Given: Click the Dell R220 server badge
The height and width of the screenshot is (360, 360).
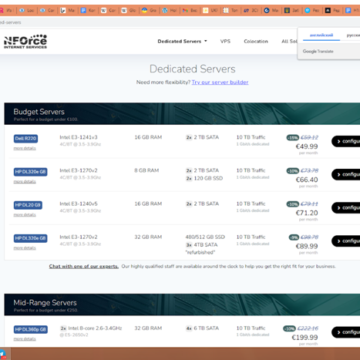Looking at the screenshot, I should (x=26, y=139).
